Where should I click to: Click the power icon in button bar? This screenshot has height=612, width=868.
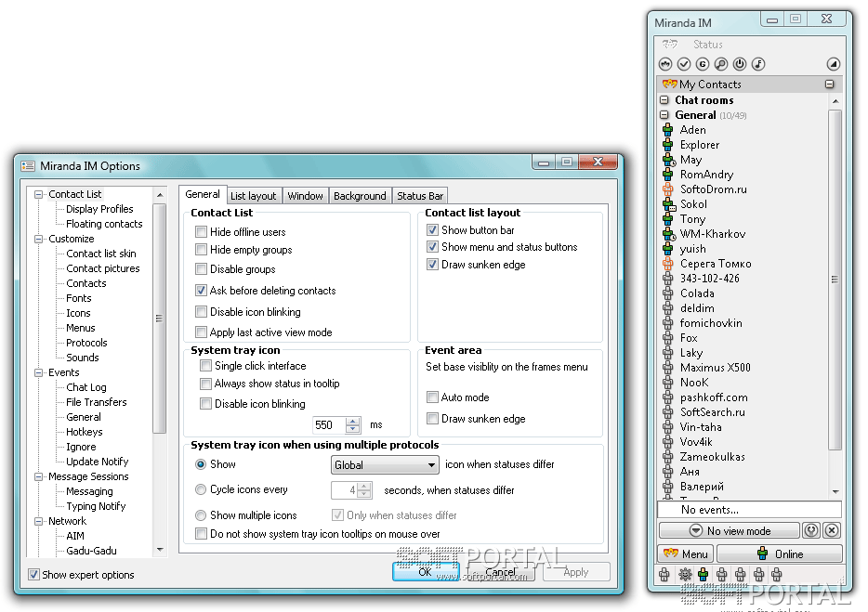coord(740,64)
